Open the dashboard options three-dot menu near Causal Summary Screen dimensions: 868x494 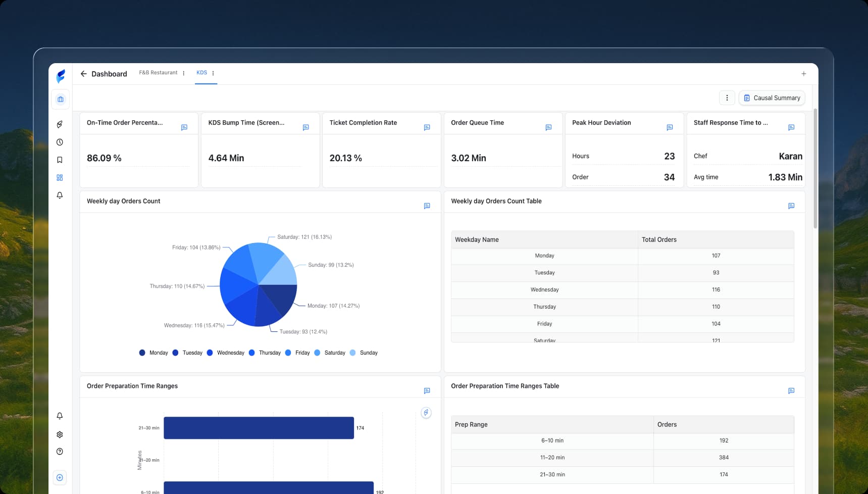(x=727, y=97)
